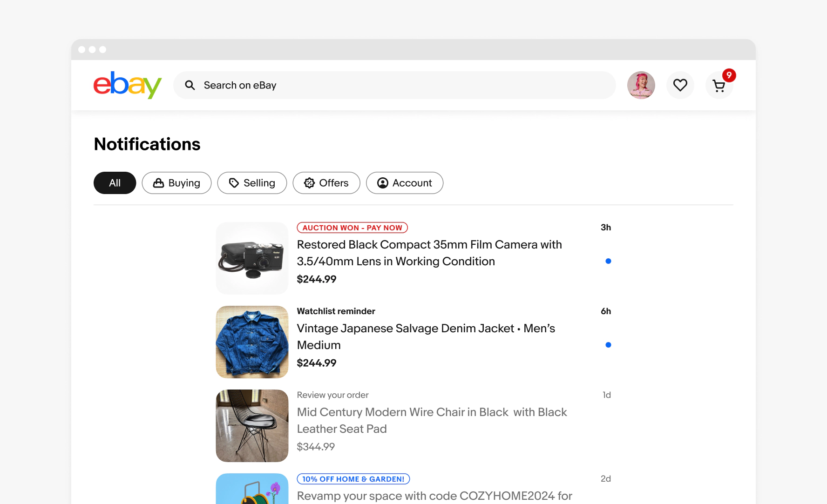
Task: Open the Restored Black Compact 35mm Camera listing
Action: [429, 253]
